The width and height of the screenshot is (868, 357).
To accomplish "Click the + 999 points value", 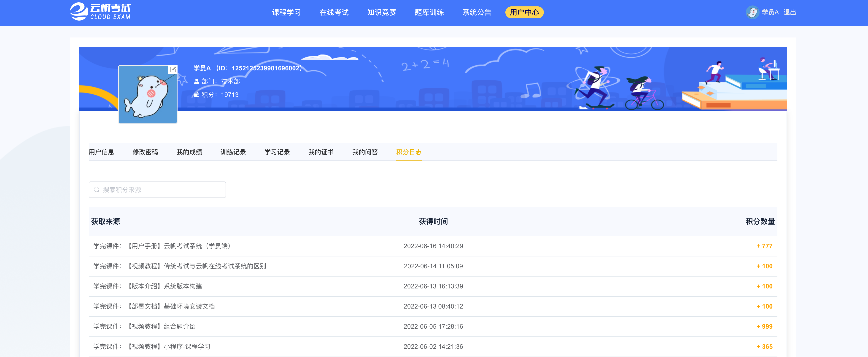I will [x=764, y=327].
